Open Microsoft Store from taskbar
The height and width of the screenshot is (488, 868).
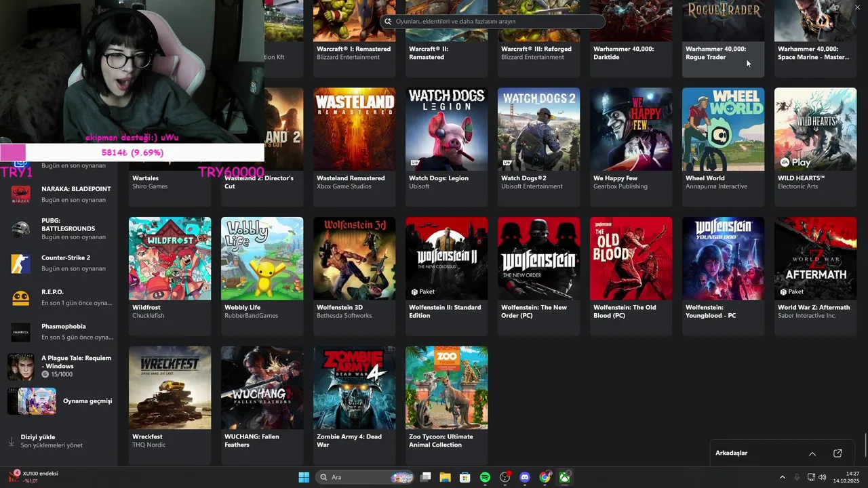click(x=465, y=477)
